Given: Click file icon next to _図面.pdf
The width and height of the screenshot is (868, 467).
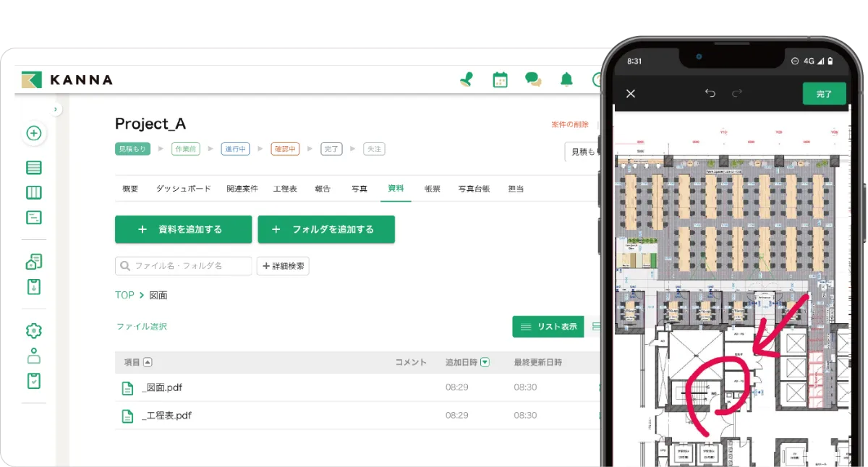Looking at the screenshot, I should (x=127, y=387).
